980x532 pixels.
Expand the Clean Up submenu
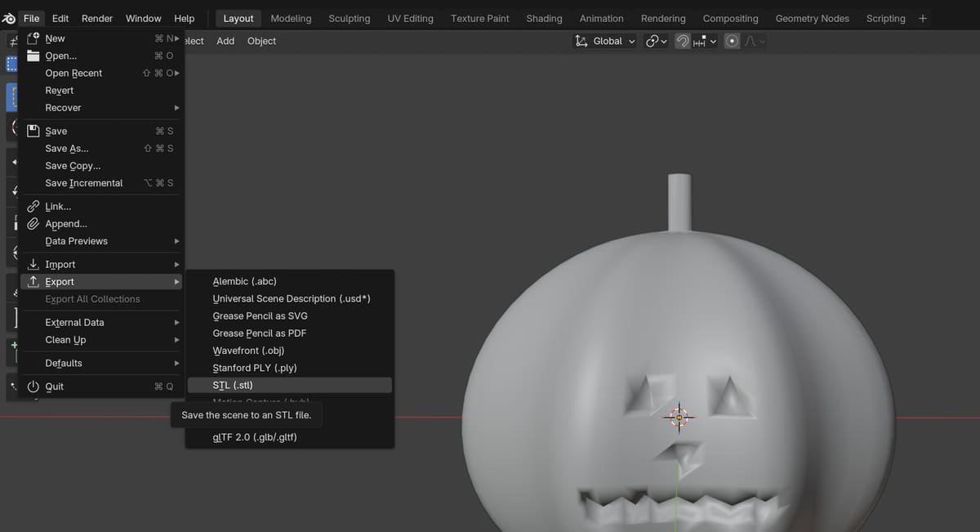click(101, 340)
